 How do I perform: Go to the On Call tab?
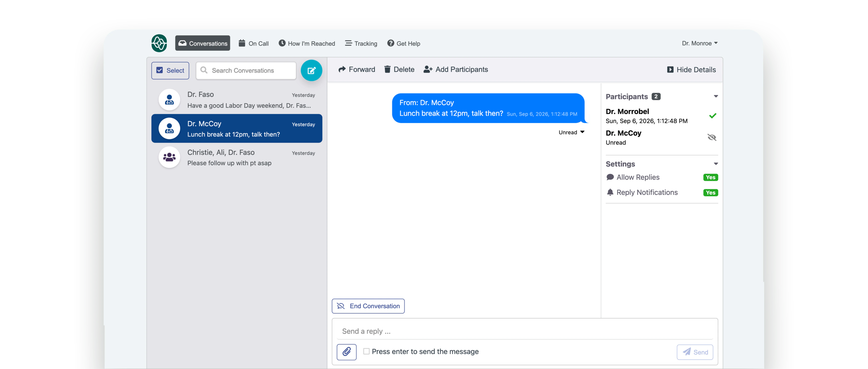click(253, 43)
